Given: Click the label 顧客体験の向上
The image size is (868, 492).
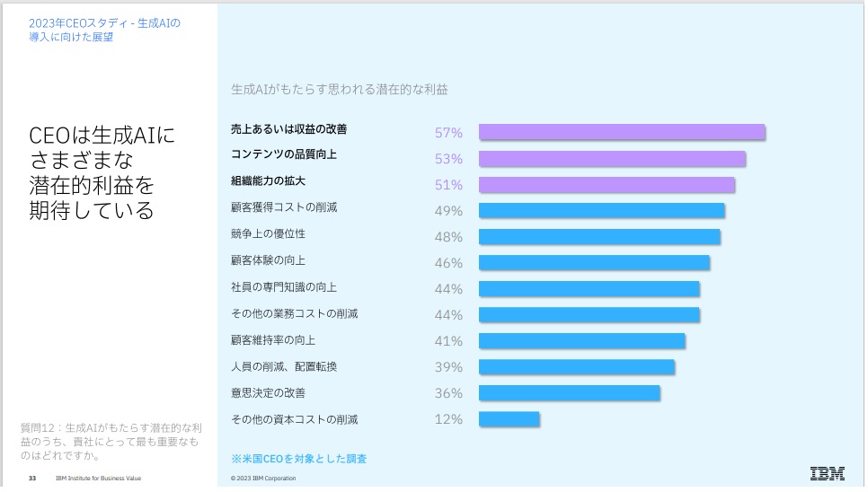Looking at the screenshot, I should pos(268,260).
